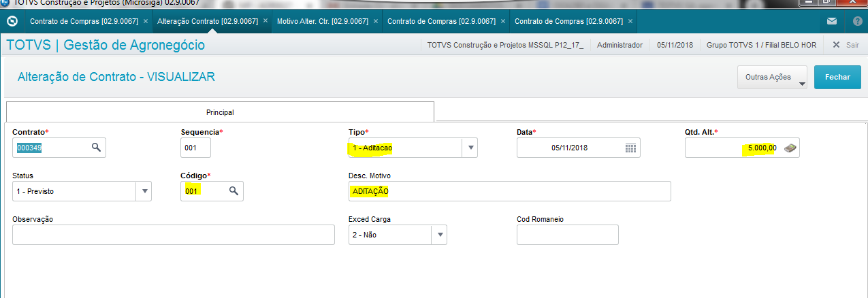Click the Sair X icon
868x298 pixels.
point(836,45)
